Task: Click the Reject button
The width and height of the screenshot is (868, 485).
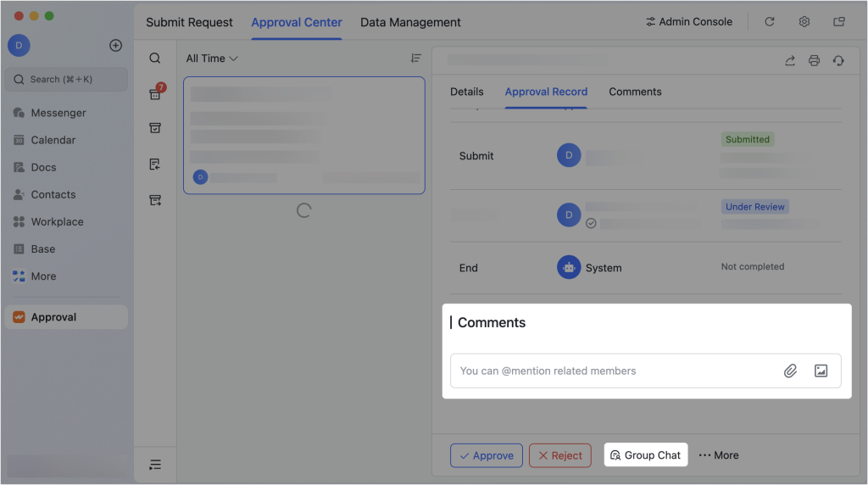Action: tap(559, 455)
